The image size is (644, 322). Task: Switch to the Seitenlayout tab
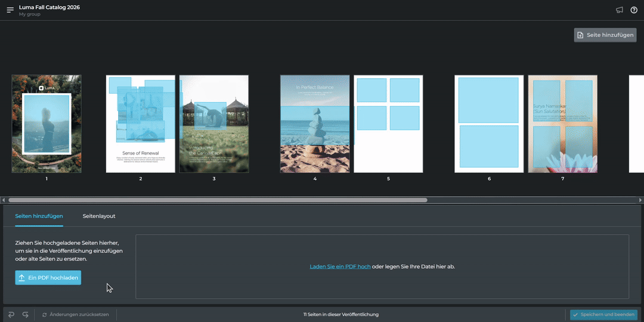pyautogui.click(x=99, y=216)
